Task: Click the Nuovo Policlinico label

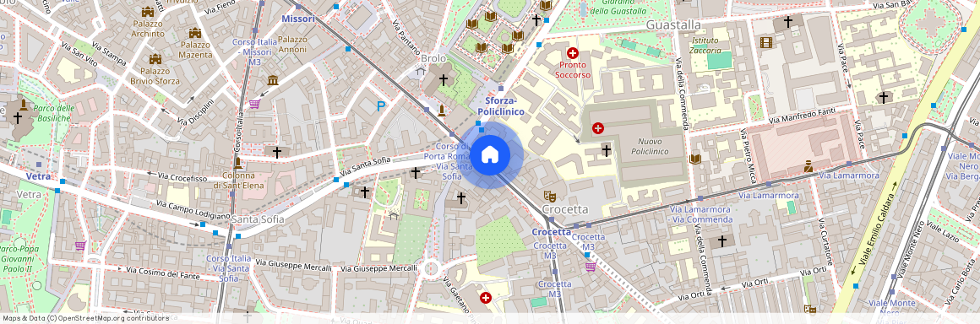Action: click(650, 146)
